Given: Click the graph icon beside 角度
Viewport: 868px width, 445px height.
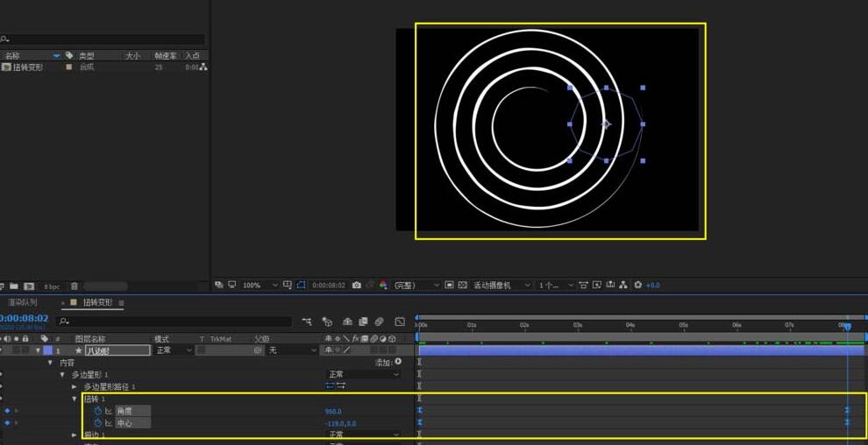Looking at the screenshot, I should [x=109, y=411].
